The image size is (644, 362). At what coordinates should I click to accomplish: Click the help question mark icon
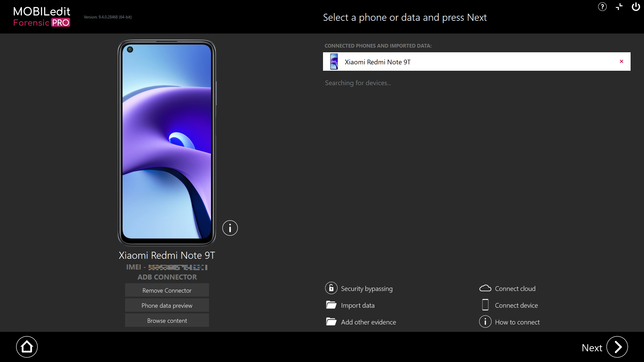tap(602, 7)
